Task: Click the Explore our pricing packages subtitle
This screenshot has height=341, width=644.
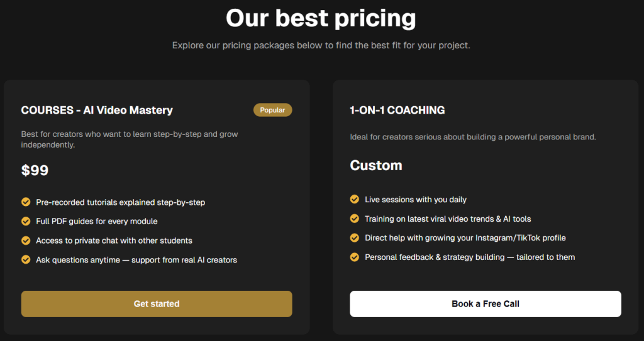Action: tap(321, 46)
